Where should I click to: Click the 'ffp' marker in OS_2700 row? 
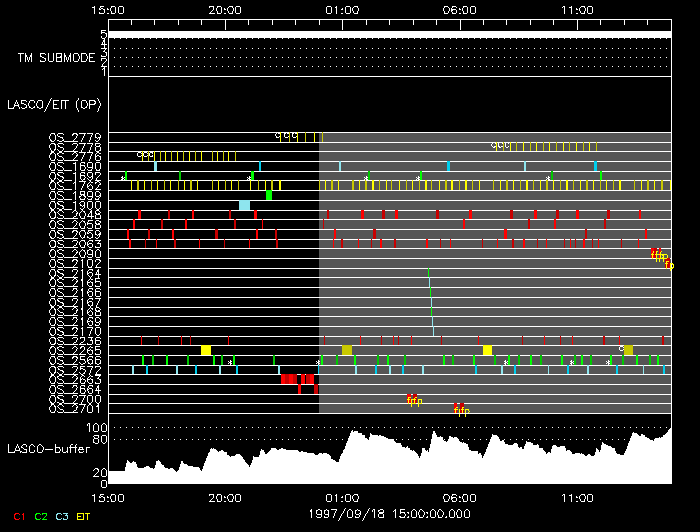(414, 400)
